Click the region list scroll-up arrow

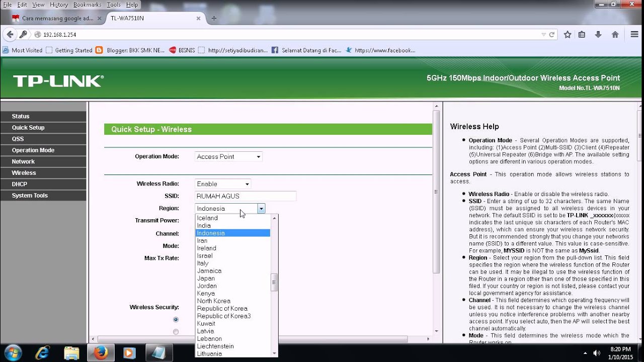pos(274,218)
